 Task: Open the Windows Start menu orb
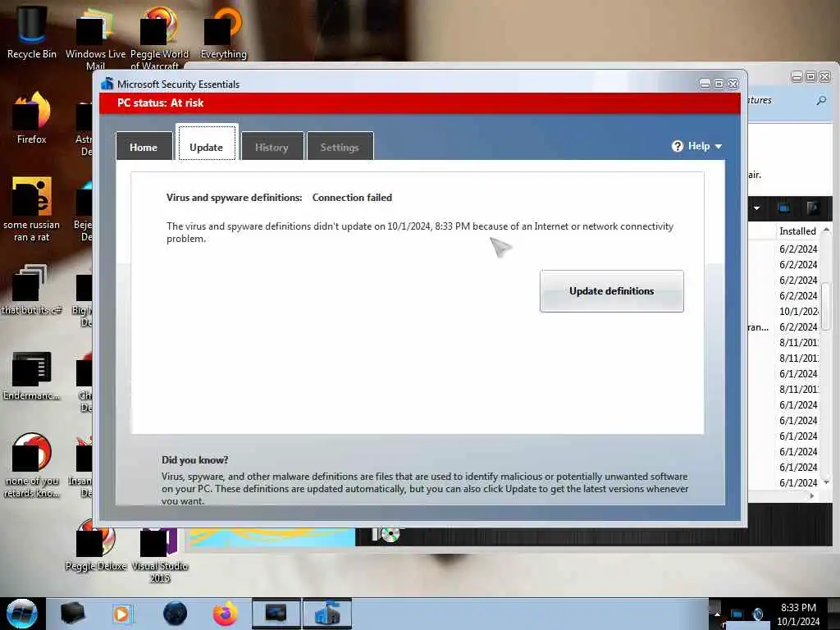tap(22, 614)
